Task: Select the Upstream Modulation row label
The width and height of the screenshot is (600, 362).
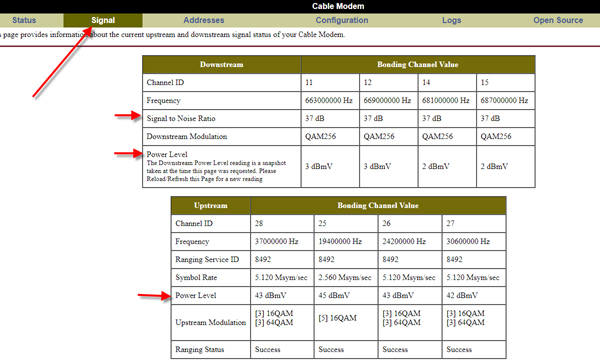Action: 210,322
